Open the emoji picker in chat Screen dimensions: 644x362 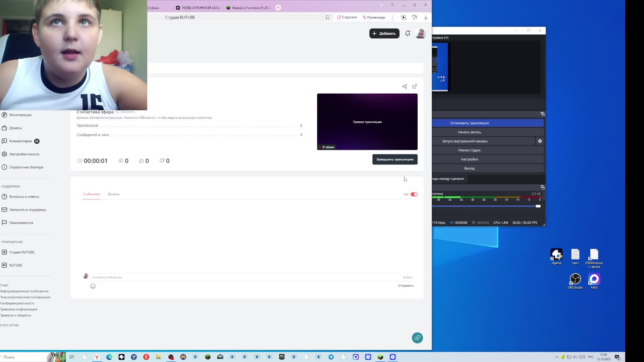point(93,286)
